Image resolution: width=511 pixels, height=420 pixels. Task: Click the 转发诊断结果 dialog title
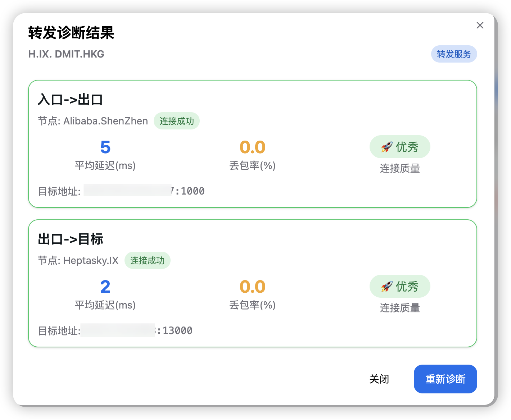(71, 33)
